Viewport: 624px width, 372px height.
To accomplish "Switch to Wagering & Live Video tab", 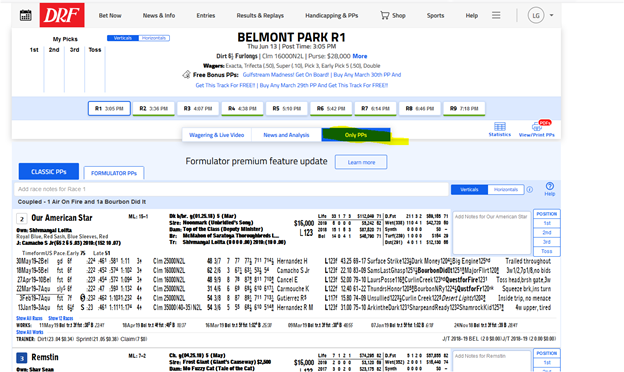I will [216, 135].
